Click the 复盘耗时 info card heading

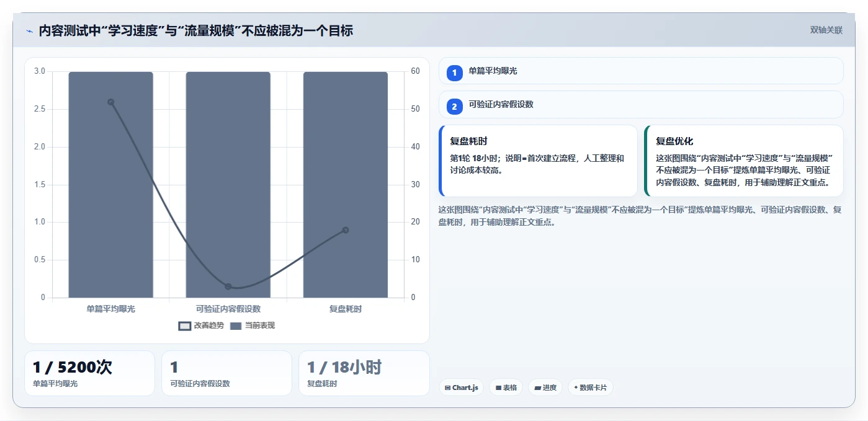(x=468, y=141)
